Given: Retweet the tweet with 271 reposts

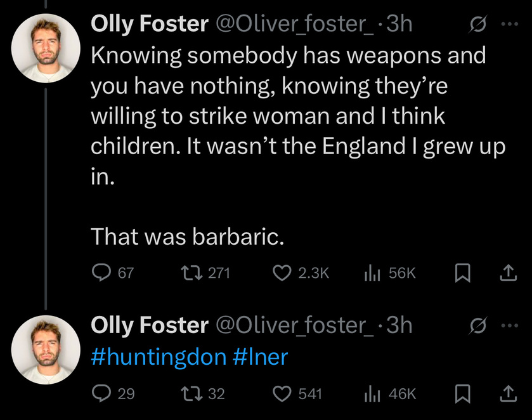Looking at the screenshot, I should pos(190,273).
